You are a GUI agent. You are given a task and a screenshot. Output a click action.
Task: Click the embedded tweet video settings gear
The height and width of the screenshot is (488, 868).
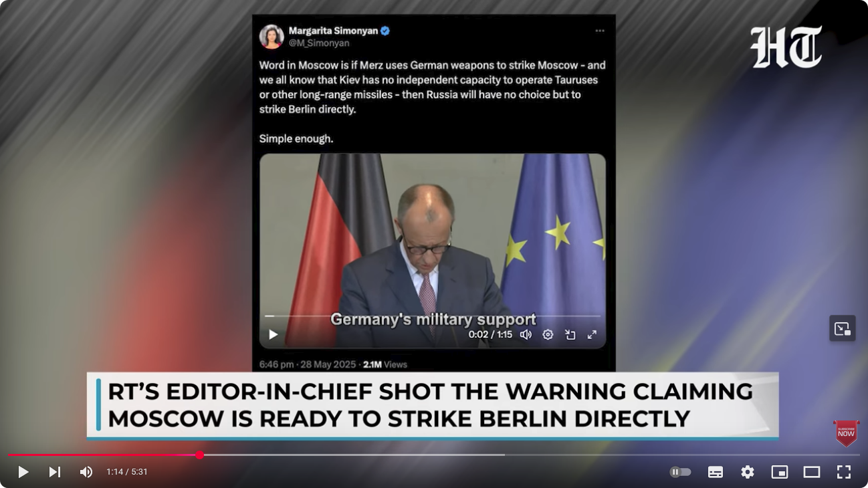(548, 334)
